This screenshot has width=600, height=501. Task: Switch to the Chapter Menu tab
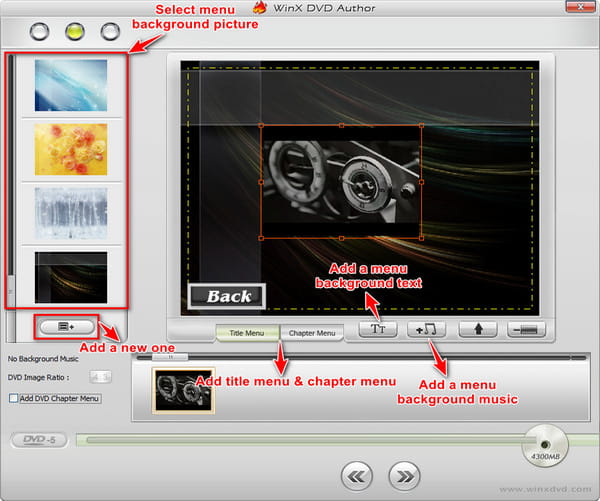click(x=312, y=333)
